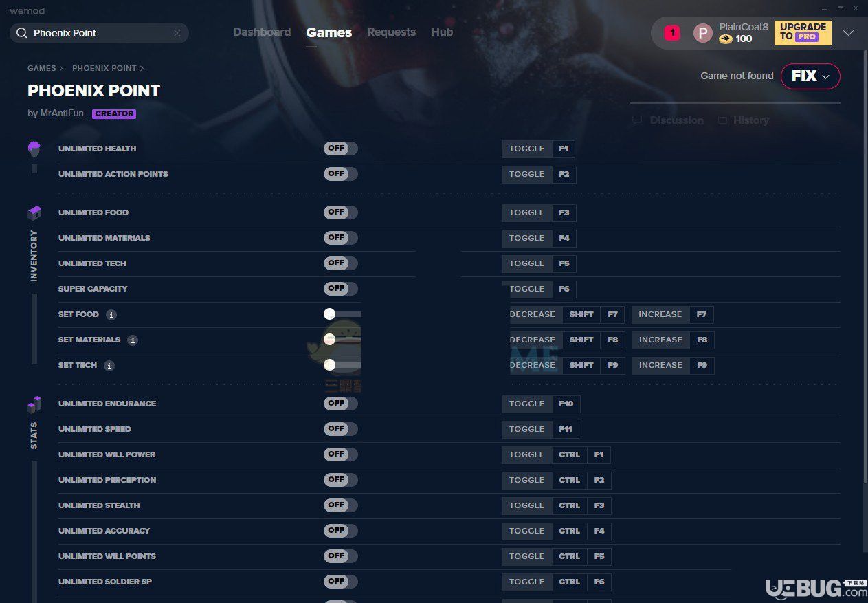The height and width of the screenshot is (603, 868).
Task: Open the Dashboard tab
Action: [262, 32]
